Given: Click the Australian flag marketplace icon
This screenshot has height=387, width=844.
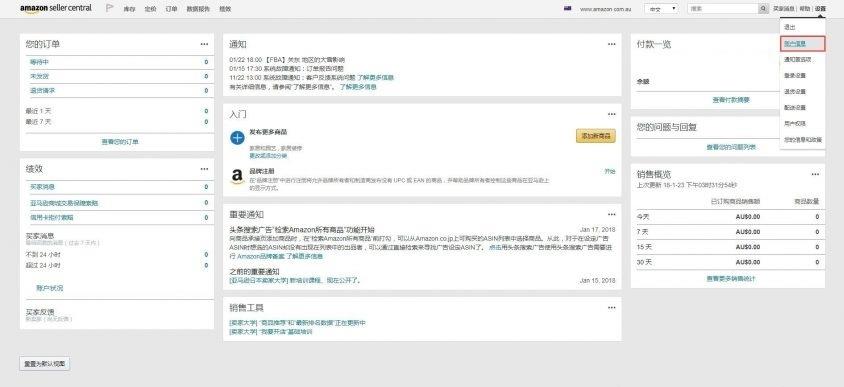Looking at the screenshot, I should pos(567,9).
